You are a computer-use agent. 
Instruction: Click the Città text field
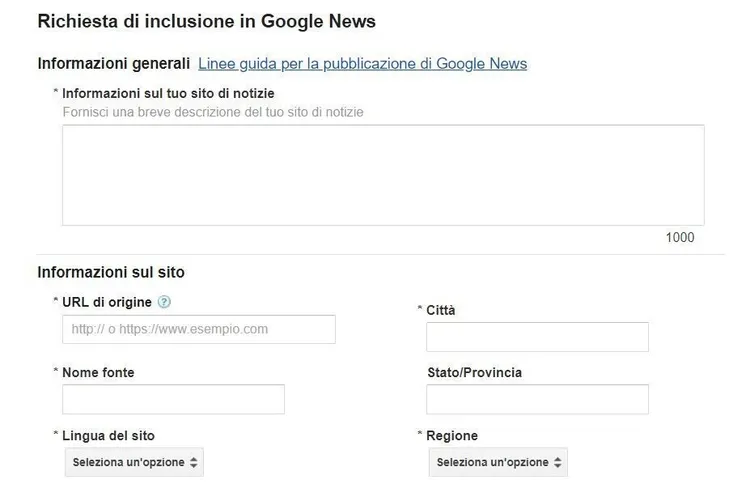tap(538, 337)
